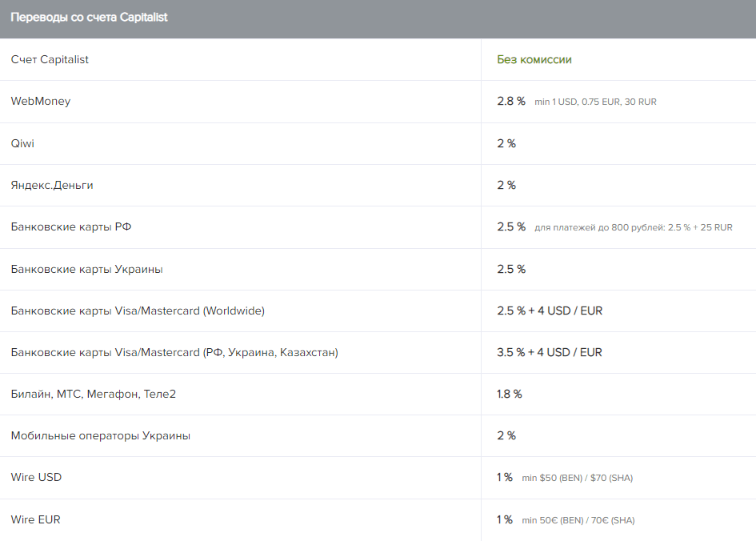Click the 1.8 % mobile operators fee
Image resolution: width=756 pixels, height=541 pixels.
point(509,395)
